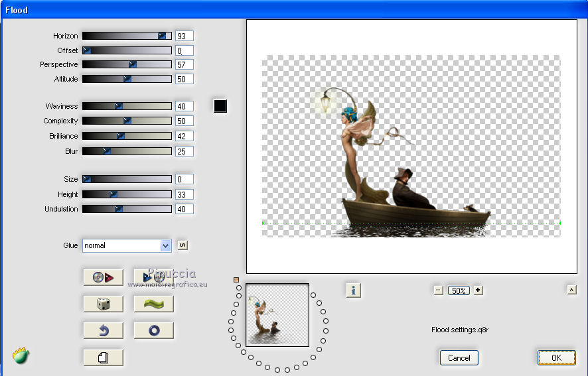Click the Flaming Pear logo icon
Viewport: 588px width, 376px height.
click(x=21, y=355)
